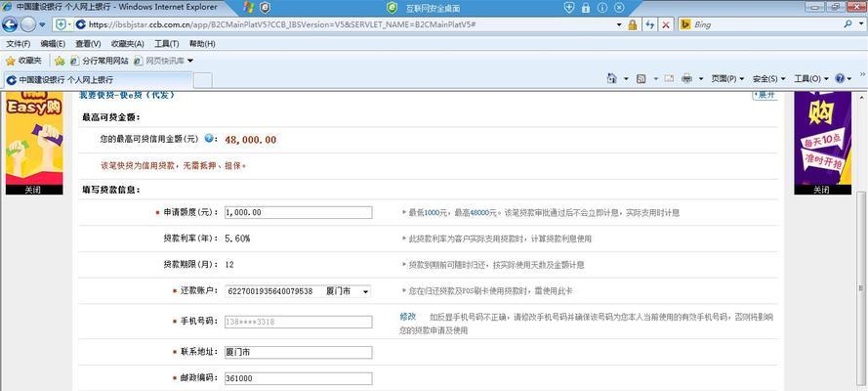
Task: Open the 文件(F) menu
Action: click(19, 44)
